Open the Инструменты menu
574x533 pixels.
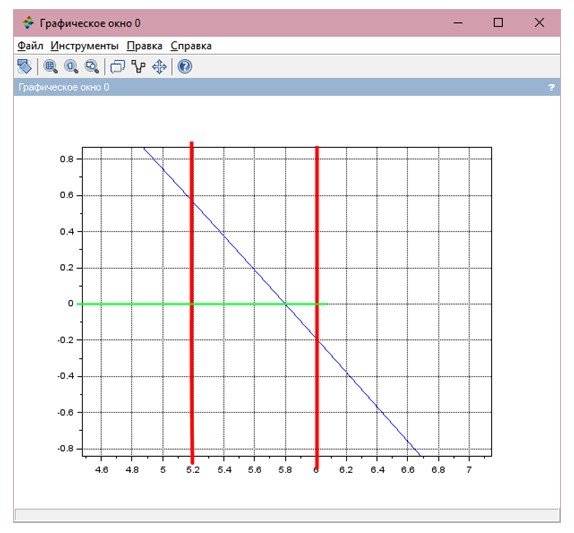pyautogui.click(x=85, y=46)
